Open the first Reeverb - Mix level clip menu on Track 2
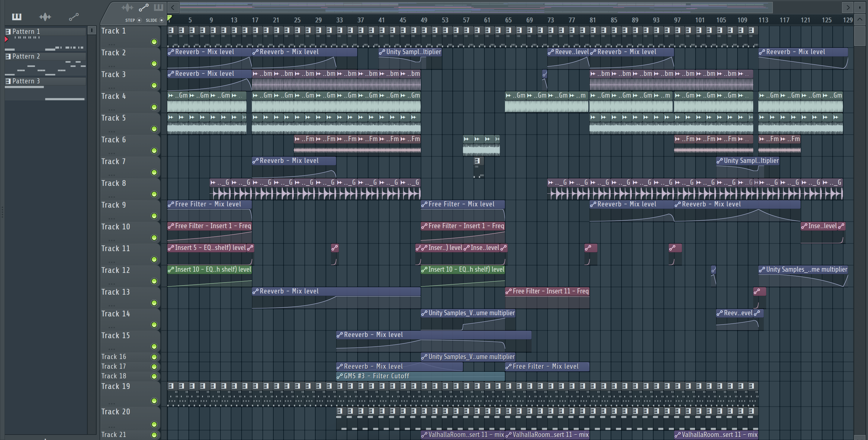 click(x=171, y=52)
